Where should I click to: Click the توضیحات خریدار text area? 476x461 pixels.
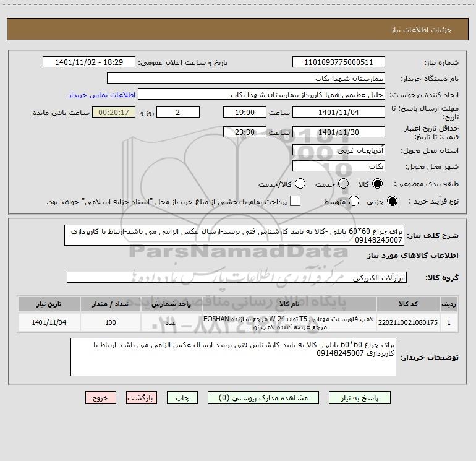(x=233, y=357)
